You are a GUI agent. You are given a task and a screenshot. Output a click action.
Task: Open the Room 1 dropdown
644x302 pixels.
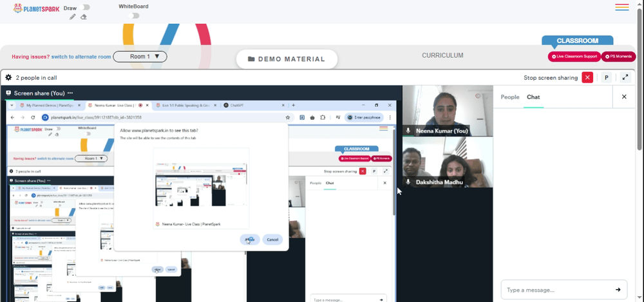point(140,57)
